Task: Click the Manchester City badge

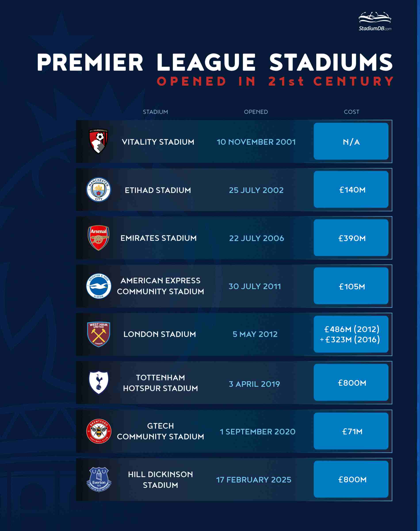Action: (x=99, y=189)
